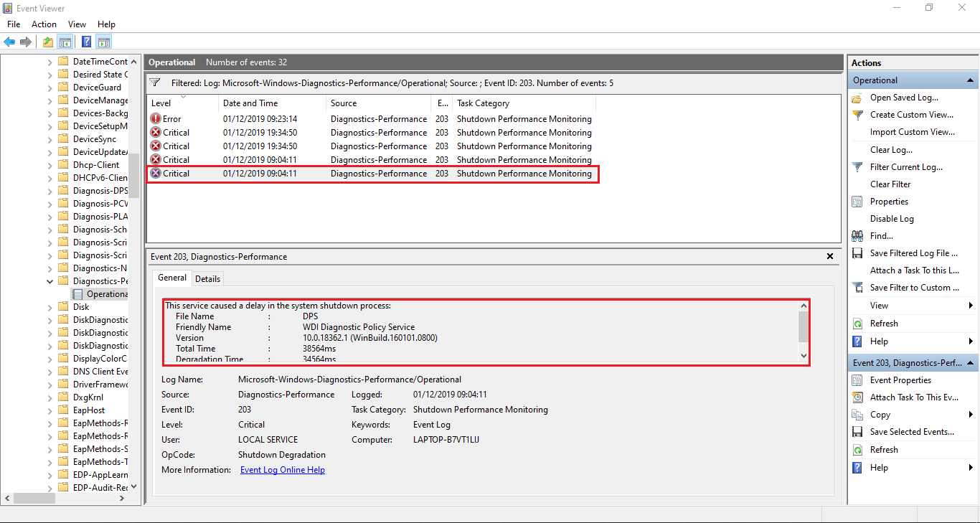The width and height of the screenshot is (980, 523).
Task: Click Import Custom View action
Action: [x=913, y=132]
